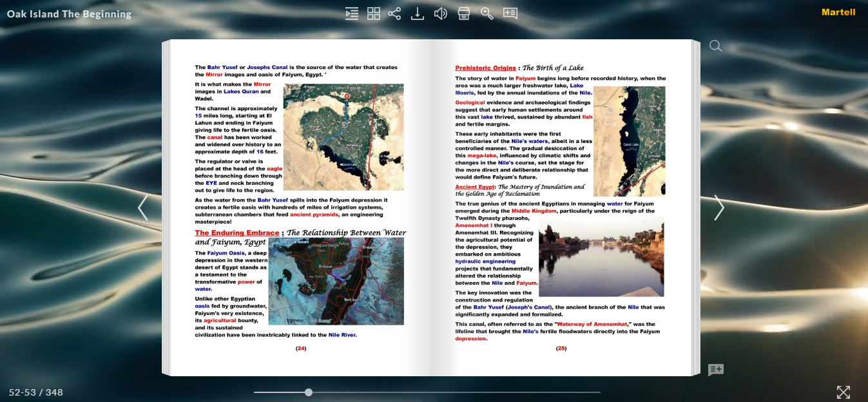Click the Faiyum heart-shaped satellite map image
The height and width of the screenshot is (402, 868).
[343, 137]
